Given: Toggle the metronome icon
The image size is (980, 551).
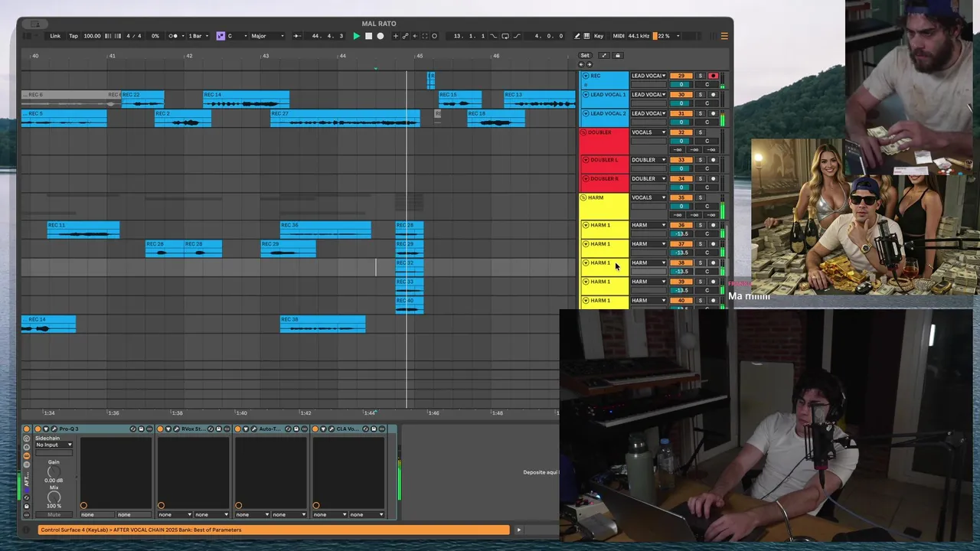Looking at the screenshot, I should (173, 36).
